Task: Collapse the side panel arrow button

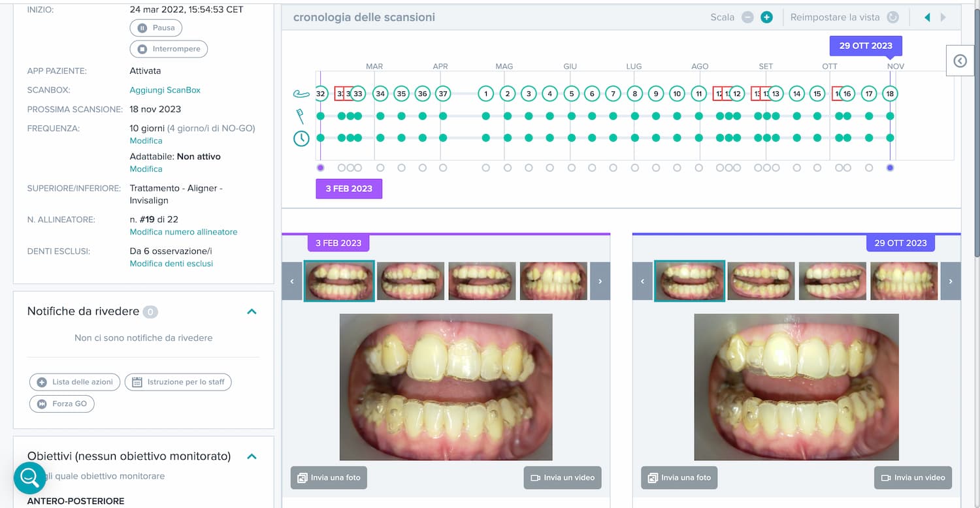Action: (960, 61)
